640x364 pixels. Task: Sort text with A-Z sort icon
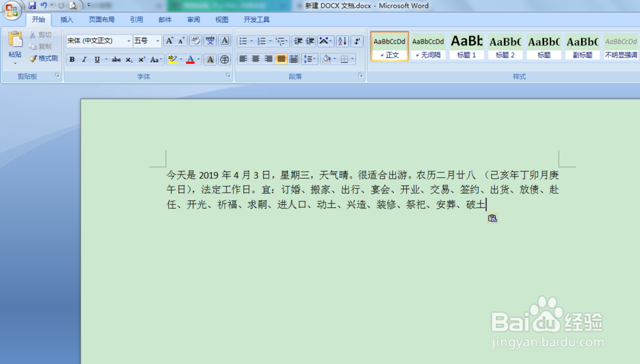click(x=342, y=41)
